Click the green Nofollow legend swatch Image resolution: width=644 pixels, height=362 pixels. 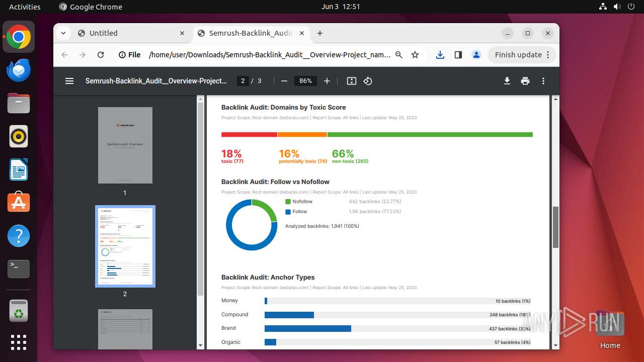tap(288, 202)
